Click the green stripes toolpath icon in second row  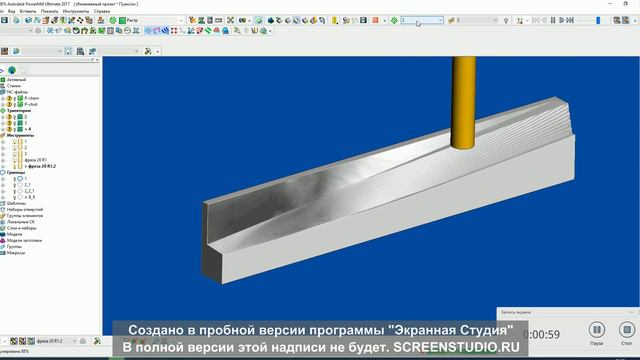click(208, 31)
